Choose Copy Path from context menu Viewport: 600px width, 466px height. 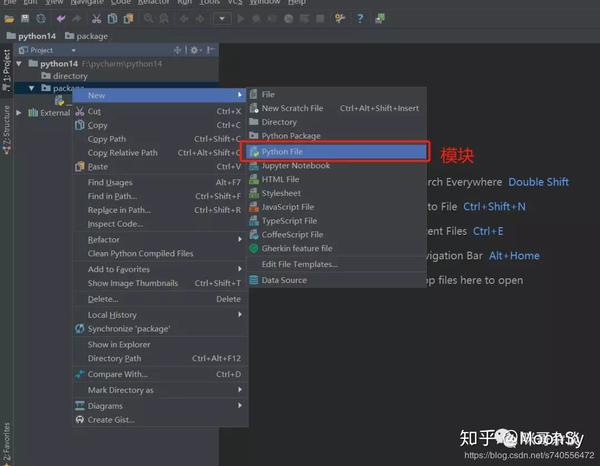point(159,139)
